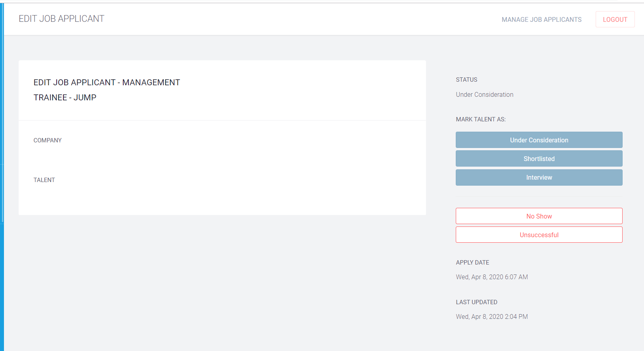Mark talent as Interview
This screenshot has height=351, width=644.
tap(539, 177)
